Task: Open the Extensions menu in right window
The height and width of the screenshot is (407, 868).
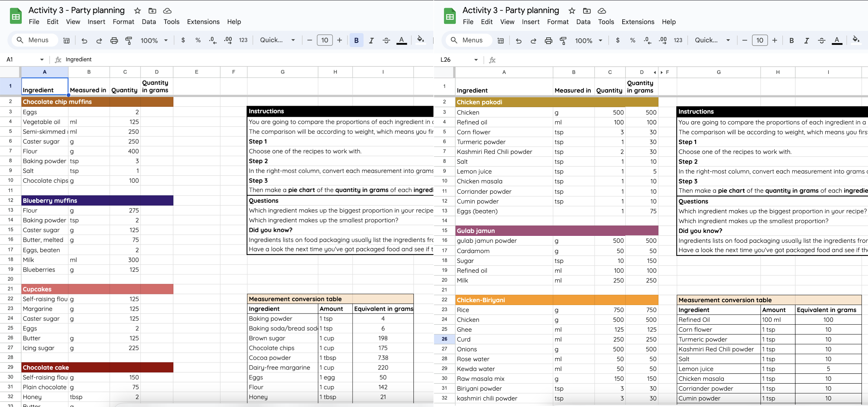Action: tap(637, 22)
